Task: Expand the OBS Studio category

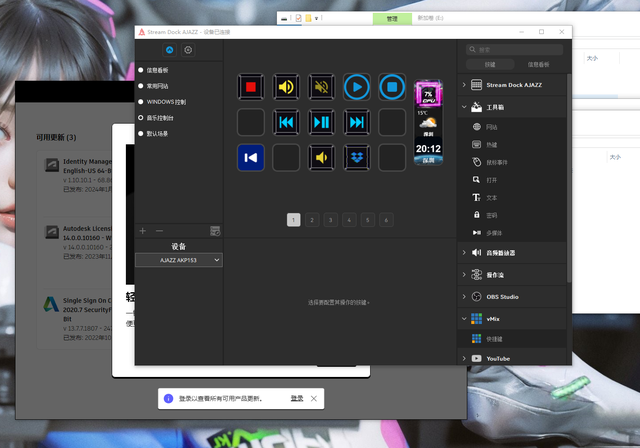Action: point(464,297)
